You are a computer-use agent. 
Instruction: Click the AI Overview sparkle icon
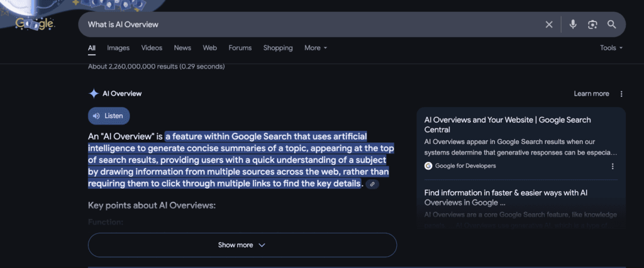pos(94,94)
